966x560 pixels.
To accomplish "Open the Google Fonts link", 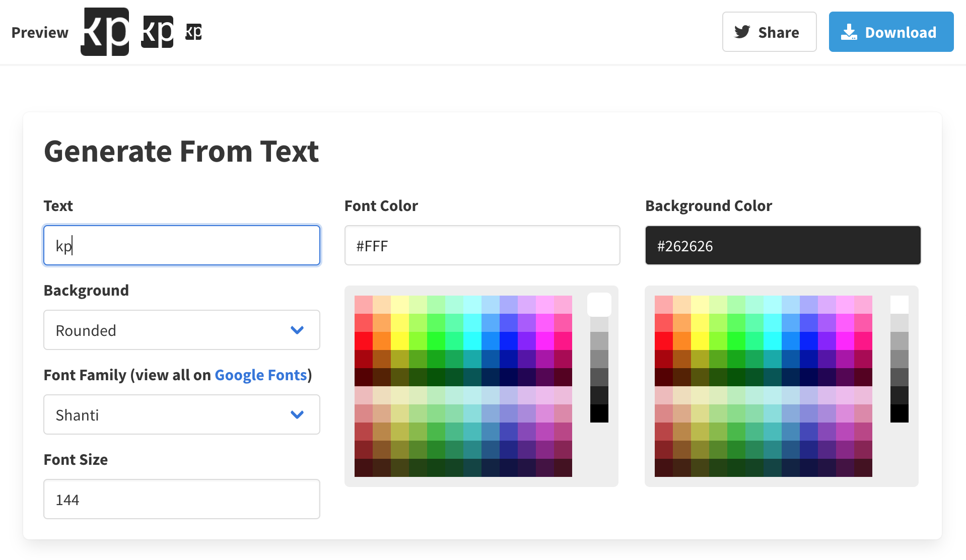I will pyautogui.click(x=261, y=375).
